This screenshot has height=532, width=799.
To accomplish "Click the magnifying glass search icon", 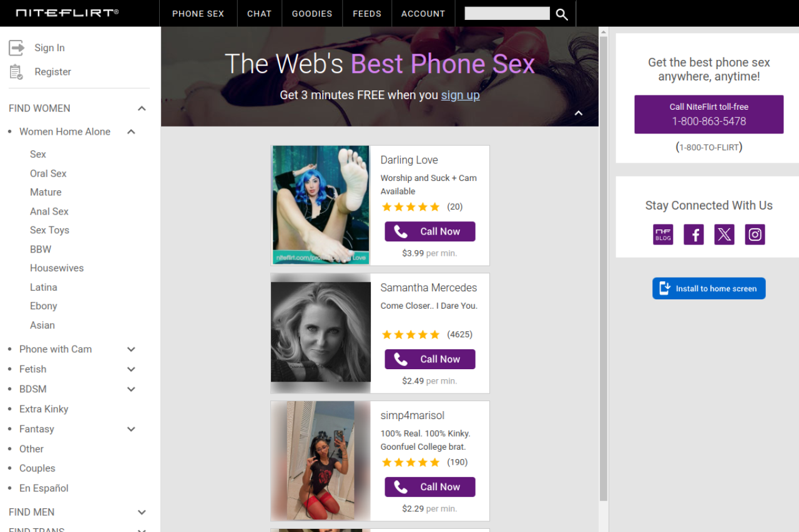I will pos(562,14).
